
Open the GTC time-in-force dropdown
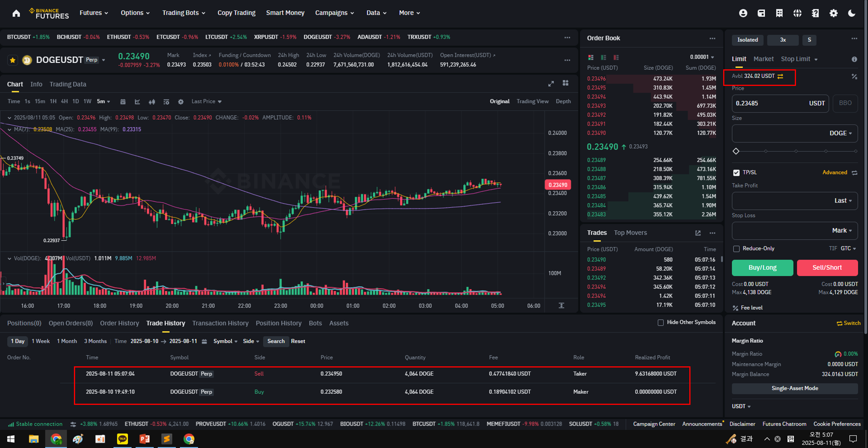(x=848, y=248)
